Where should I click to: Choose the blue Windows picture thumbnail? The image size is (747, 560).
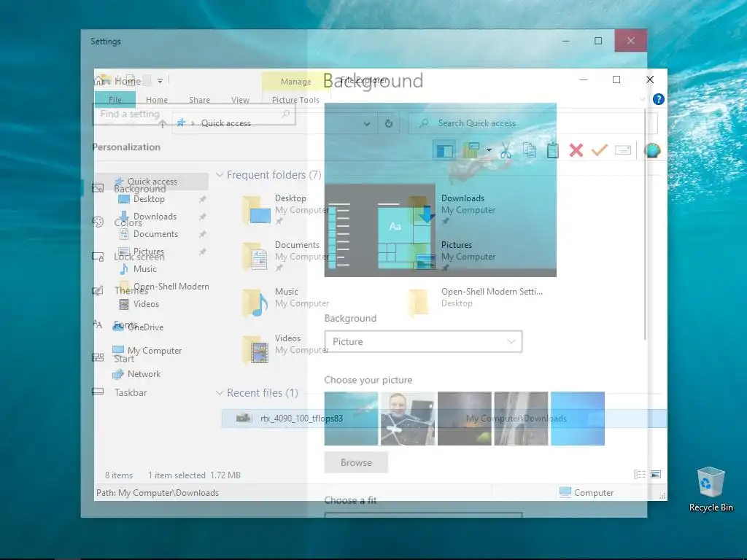pyautogui.click(x=578, y=419)
